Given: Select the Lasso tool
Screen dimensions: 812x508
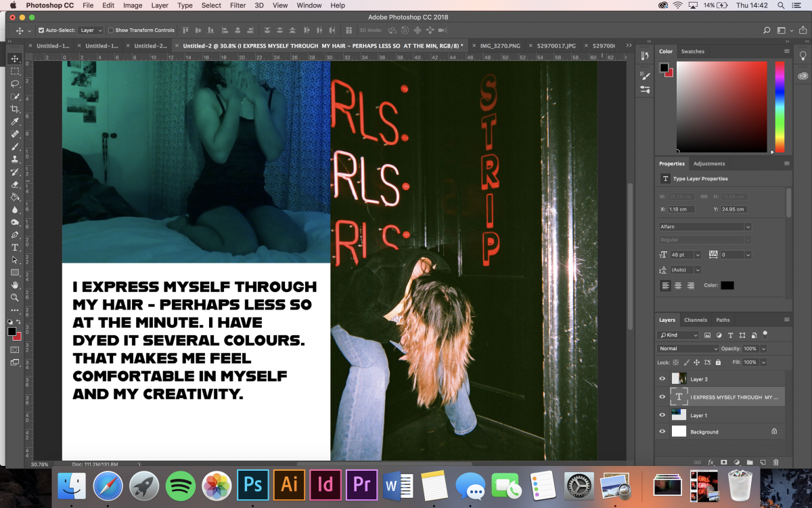Looking at the screenshot, I should click(x=15, y=84).
